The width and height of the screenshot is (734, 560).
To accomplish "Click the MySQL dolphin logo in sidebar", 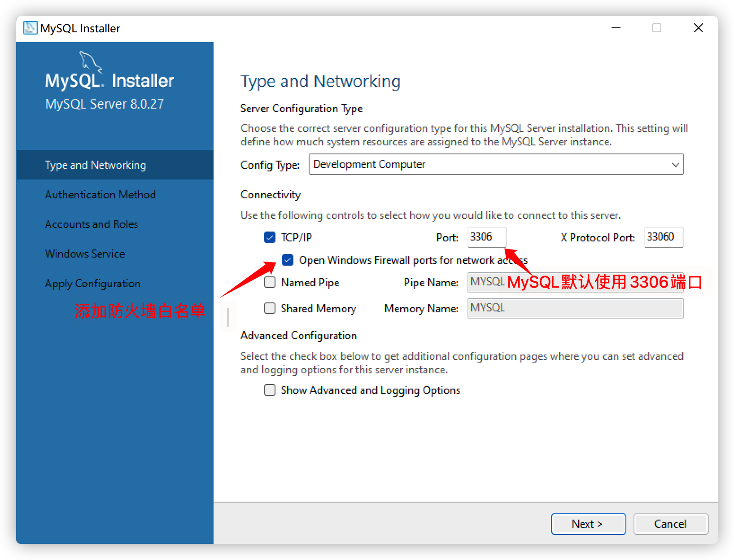I will point(91,62).
